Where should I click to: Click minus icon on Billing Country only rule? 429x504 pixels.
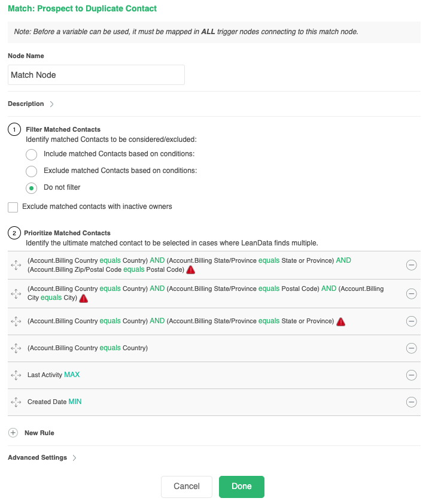tap(411, 348)
